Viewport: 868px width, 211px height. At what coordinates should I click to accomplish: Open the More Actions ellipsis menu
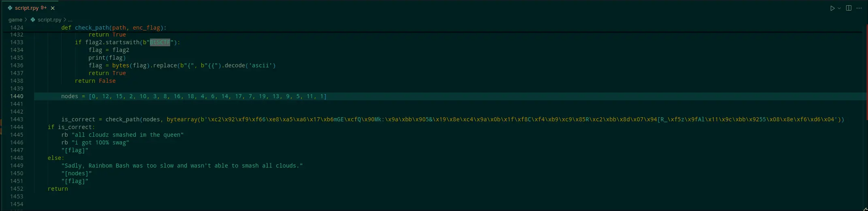click(859, 8)
